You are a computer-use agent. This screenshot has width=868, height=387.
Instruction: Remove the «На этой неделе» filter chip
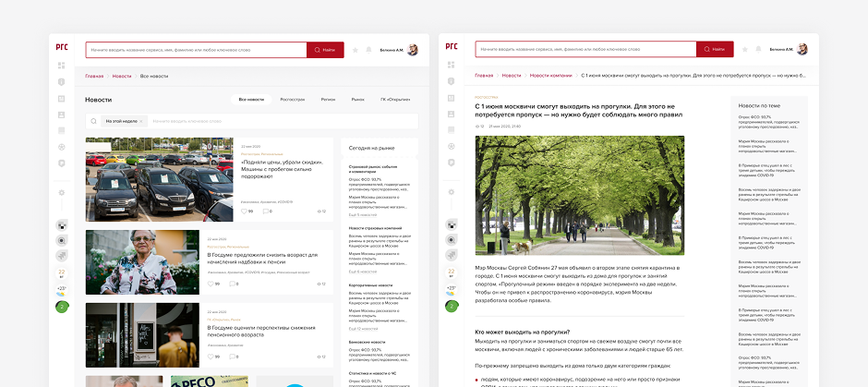(x=142, y=121)
